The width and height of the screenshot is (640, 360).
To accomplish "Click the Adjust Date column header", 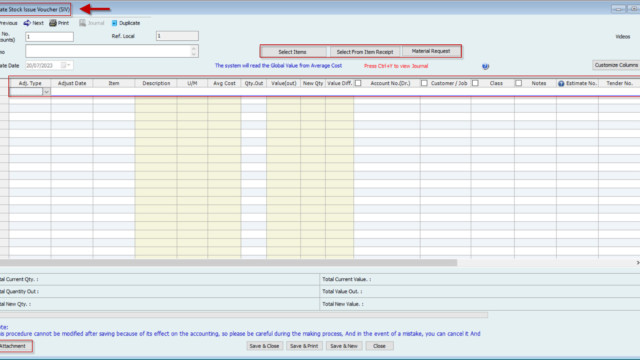I will pos(72,83).
